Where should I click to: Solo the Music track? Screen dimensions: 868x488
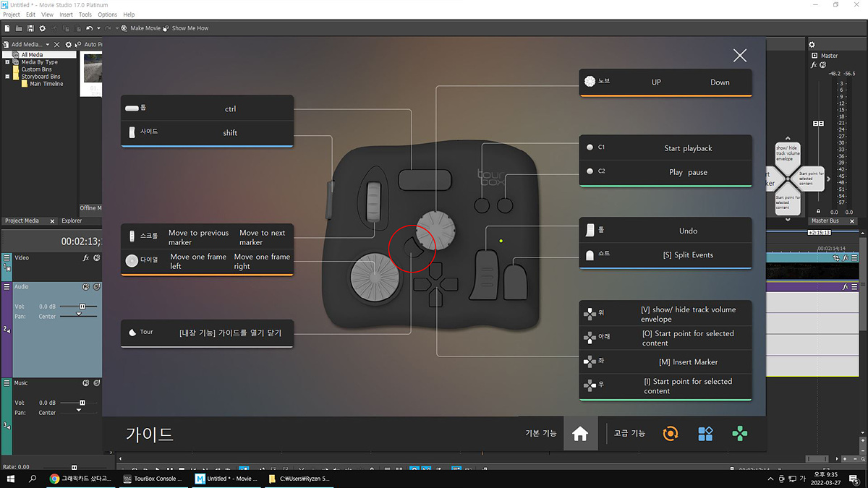point(96,382)
